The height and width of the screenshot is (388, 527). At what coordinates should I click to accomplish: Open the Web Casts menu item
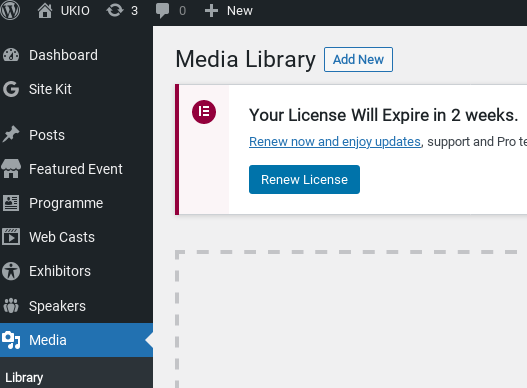click(62, 237)
